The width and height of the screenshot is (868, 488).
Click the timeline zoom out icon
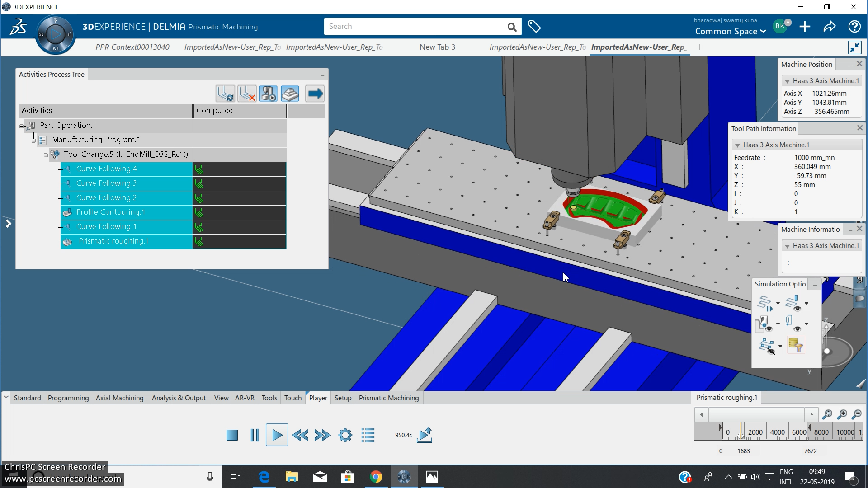857,414
